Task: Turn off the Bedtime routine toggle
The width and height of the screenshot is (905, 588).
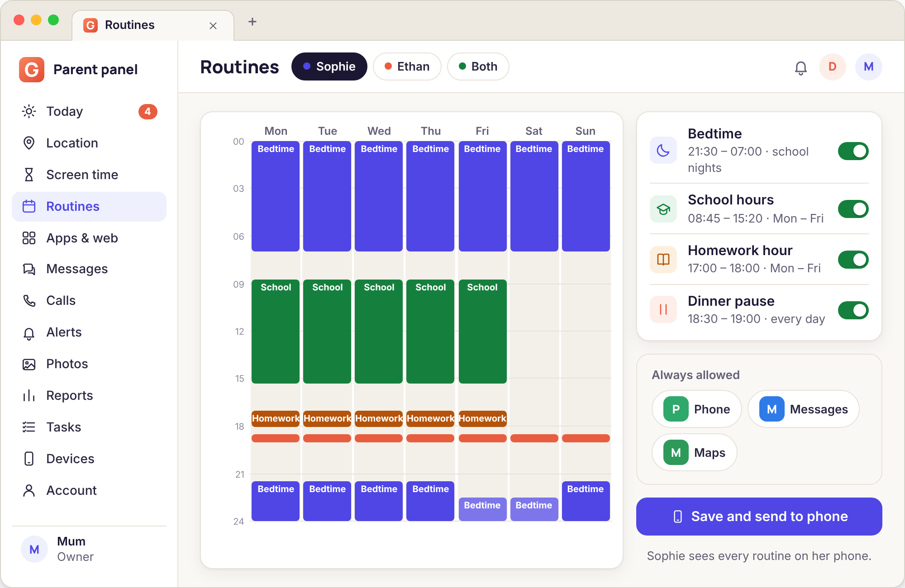Action: pos(853,151)
